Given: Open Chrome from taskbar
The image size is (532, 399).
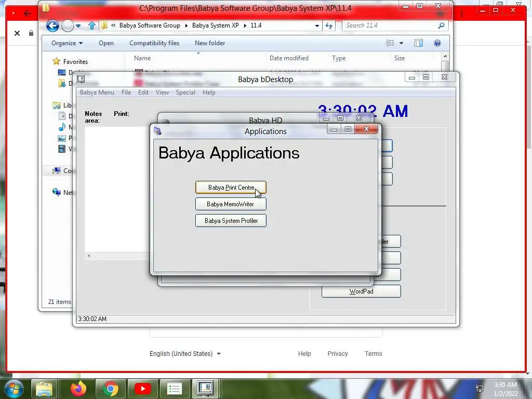Looking at the screenshot, I should 110,389.
